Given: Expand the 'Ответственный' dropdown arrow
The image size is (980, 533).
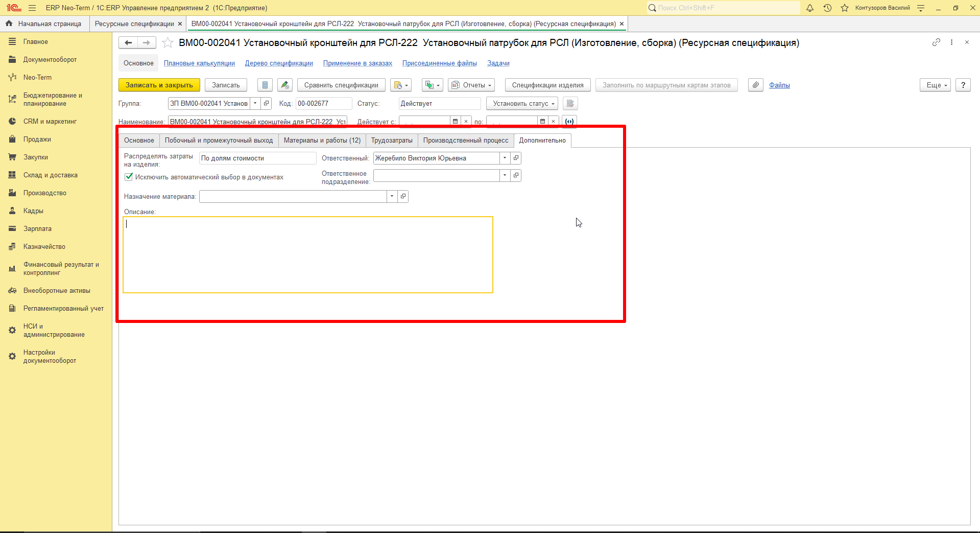Looking at the screenshot, I should click(x=505, y=158).
